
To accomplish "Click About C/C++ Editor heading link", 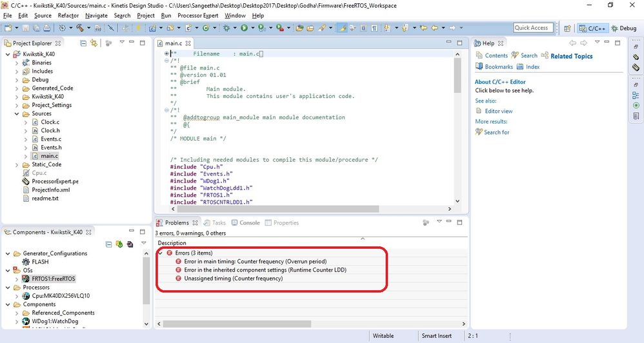I will 500,82.
